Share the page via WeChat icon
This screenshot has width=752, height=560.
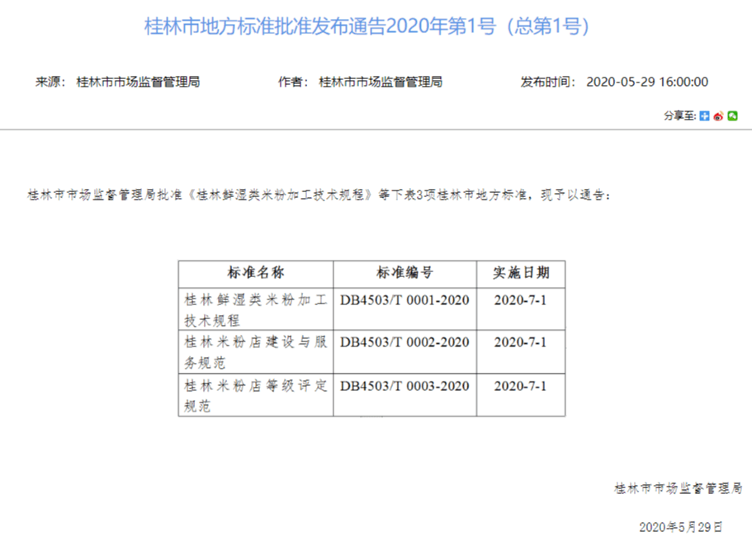[732, 116]
